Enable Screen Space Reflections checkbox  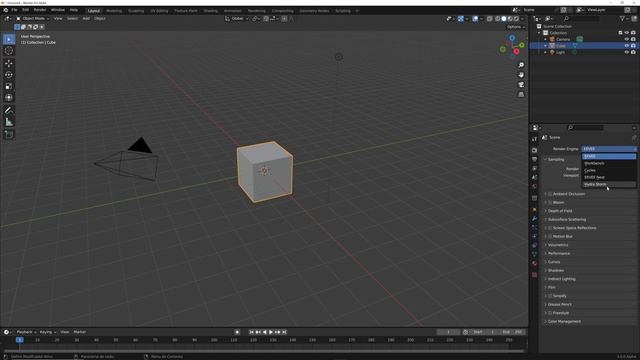pos(550,228)
